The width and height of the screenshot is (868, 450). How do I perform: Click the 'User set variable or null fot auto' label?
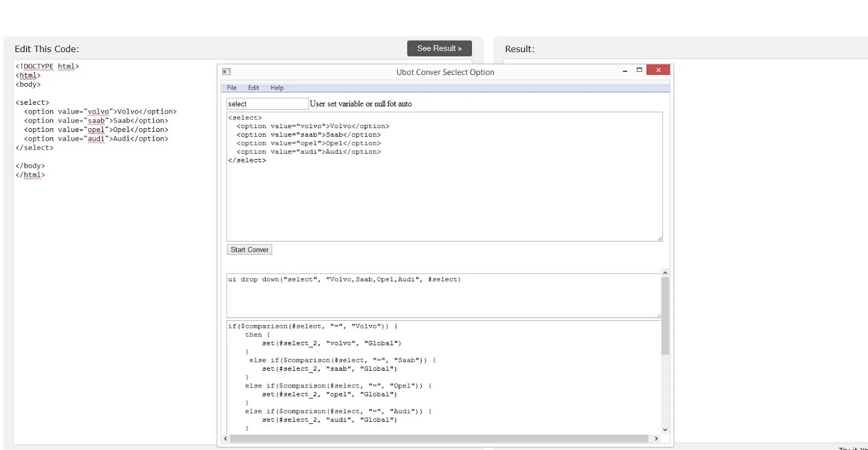pyautogui.click(x=361, y=104)
